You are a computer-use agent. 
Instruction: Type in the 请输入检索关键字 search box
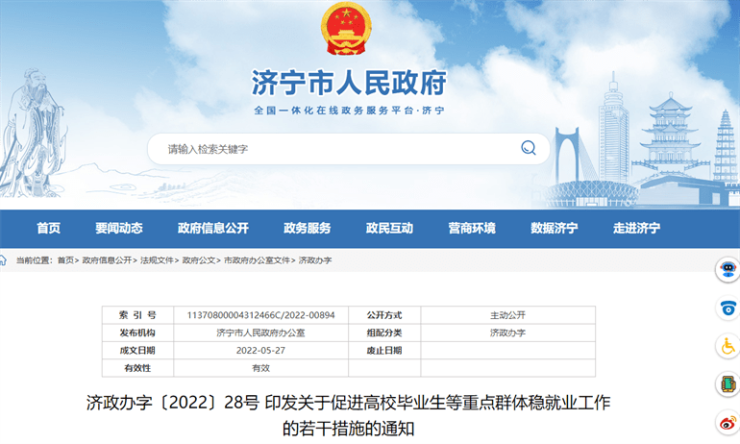330,149
